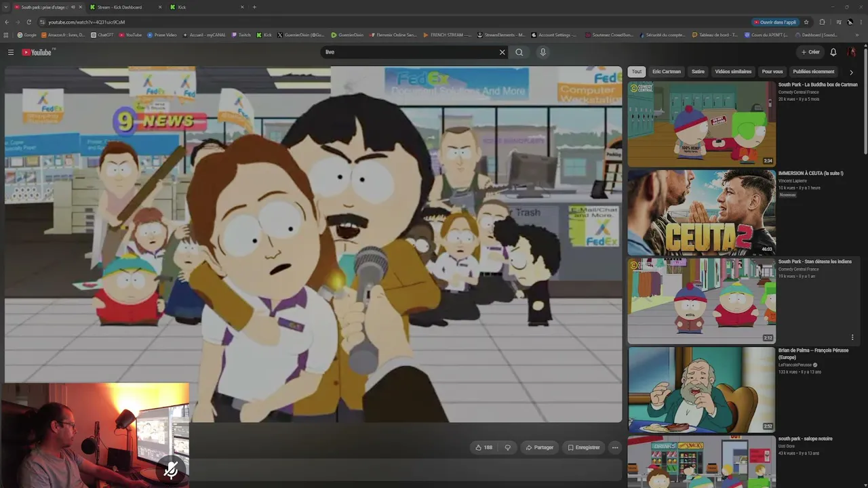Open the Chrome profile avatar
The width and height of the screenshot is (868, 488).
850,22
